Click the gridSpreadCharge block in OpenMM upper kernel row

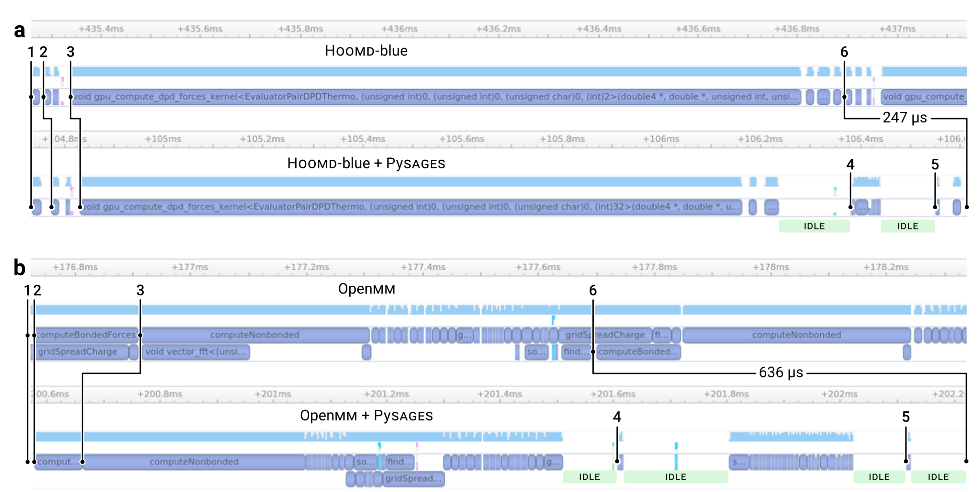click(x=605, y=335)
